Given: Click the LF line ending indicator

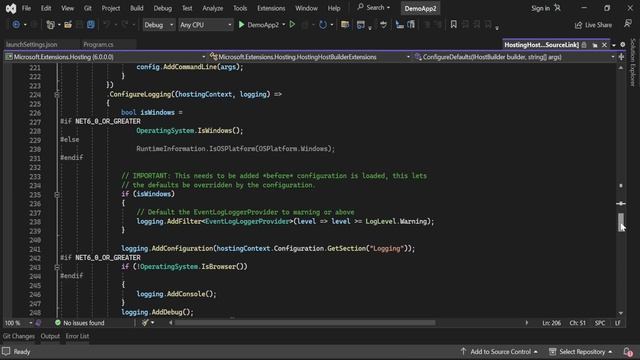Looking at the screenshot, I should click(x=618, y=323).
